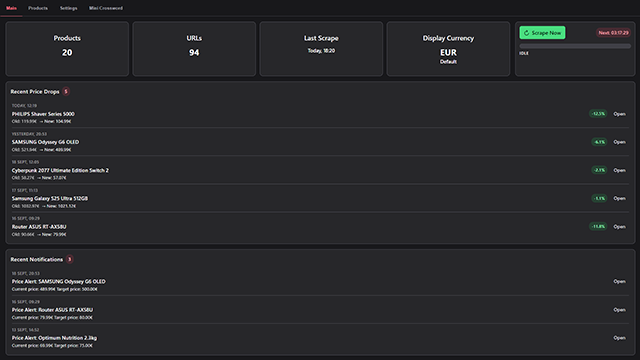Open the URLs count card
640x360 pixels.
194,49
